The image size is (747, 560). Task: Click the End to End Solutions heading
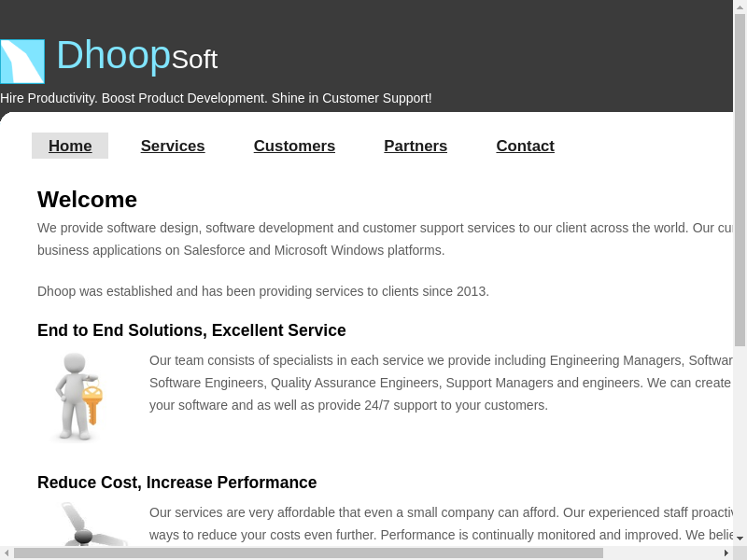pos(191,330)
